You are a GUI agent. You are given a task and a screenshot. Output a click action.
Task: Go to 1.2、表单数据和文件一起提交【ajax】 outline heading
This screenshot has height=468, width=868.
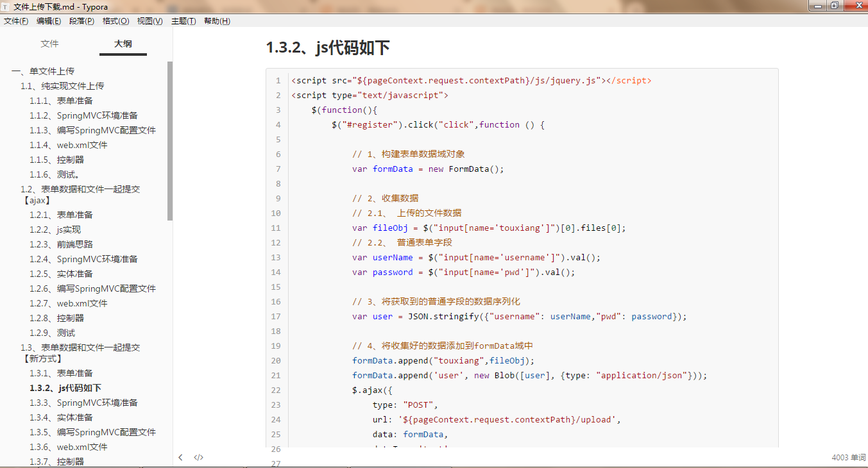coord(80,195)
